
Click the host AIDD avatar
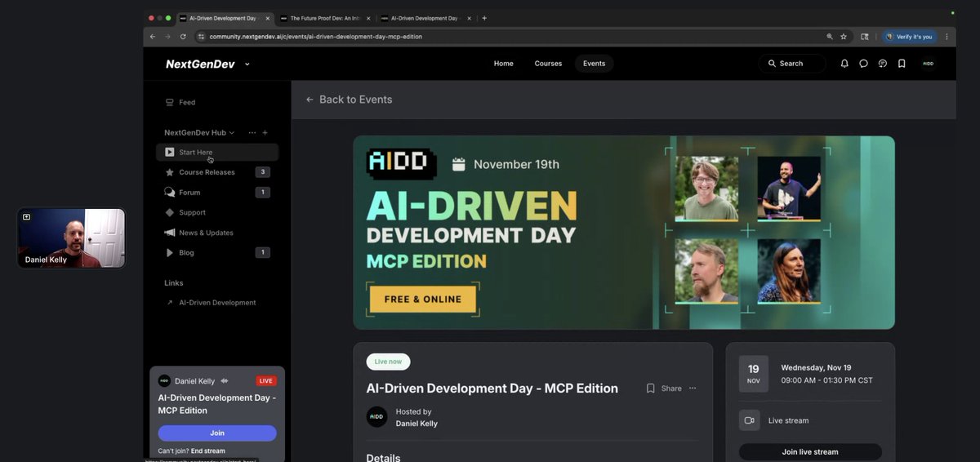pos(376,417)
